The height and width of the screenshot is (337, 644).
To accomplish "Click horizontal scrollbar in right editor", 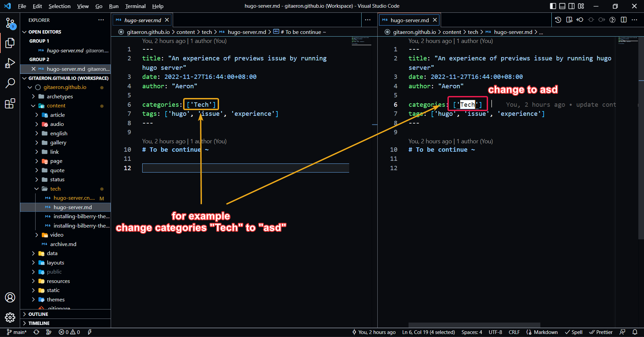I will (474, 325).
